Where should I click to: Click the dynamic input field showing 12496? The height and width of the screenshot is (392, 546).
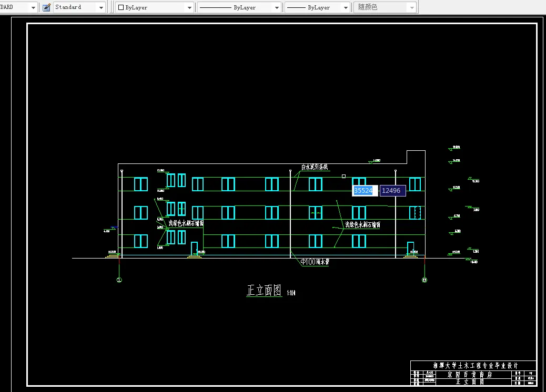point(392,191)
